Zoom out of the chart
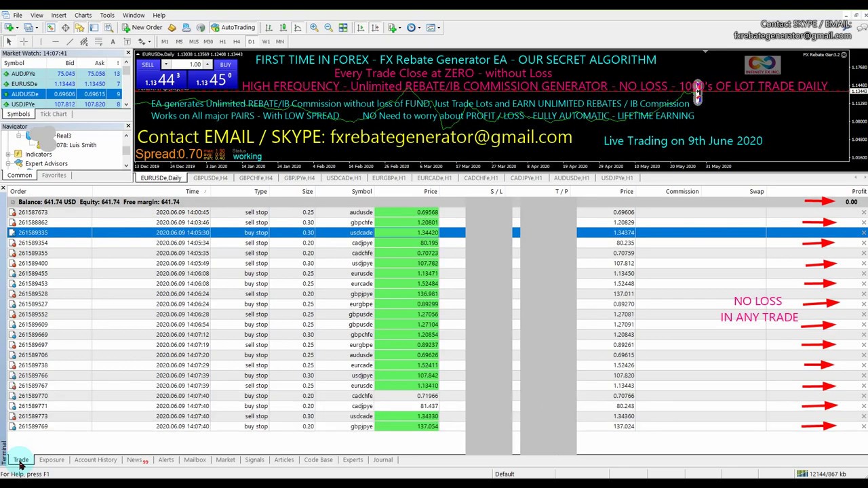 (328, 28)
